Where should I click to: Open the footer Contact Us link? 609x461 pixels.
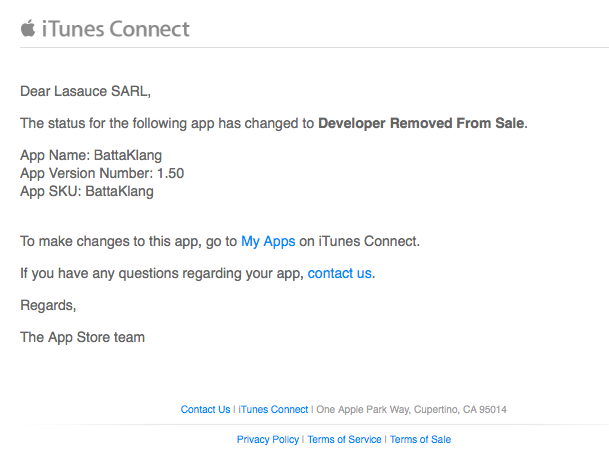205,409
